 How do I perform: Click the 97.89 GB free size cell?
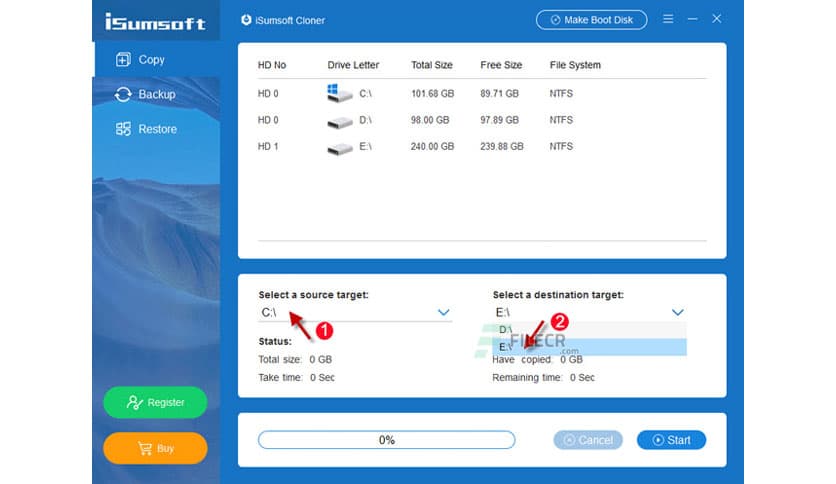click(499, 120)
